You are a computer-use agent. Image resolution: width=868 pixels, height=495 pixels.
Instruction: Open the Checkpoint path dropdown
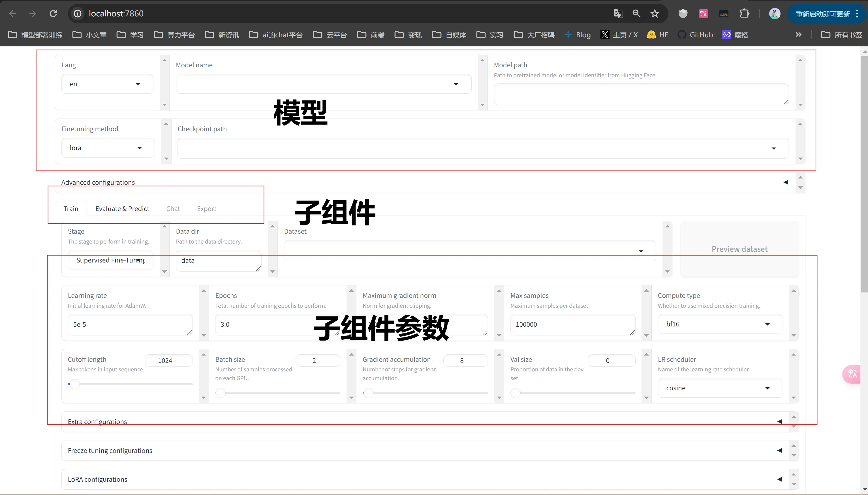click(x=483, y=148)
